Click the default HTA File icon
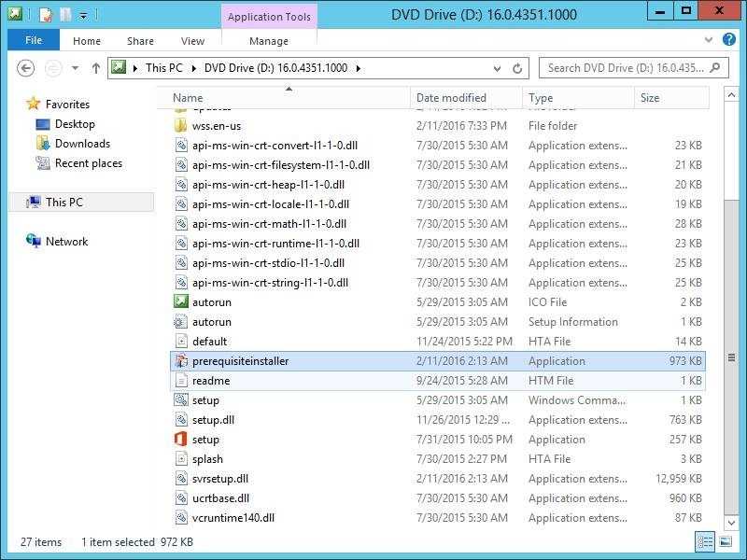This screenshot has width=747, height=560. (x=181, y=342)
